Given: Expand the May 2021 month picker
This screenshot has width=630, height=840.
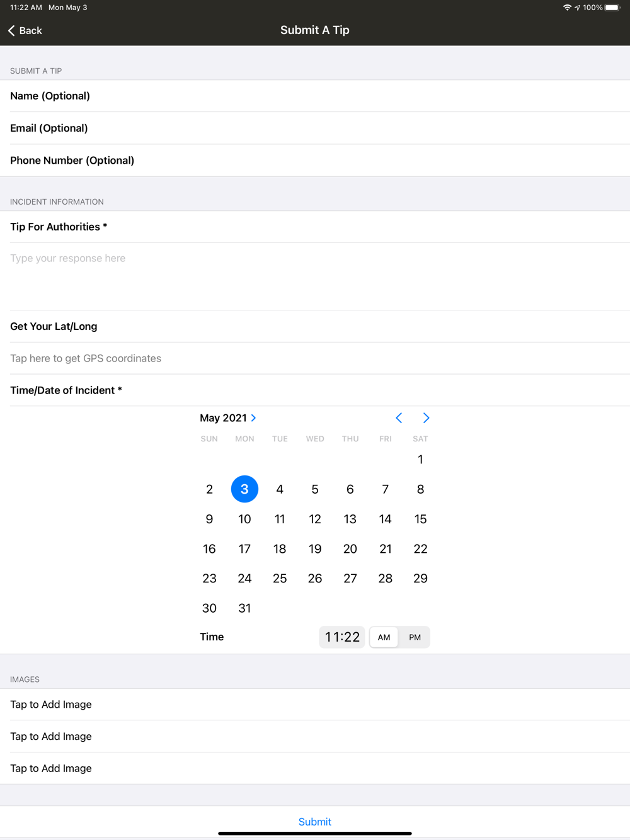Looking at the screenshot, I should click(x=228, y=418).
